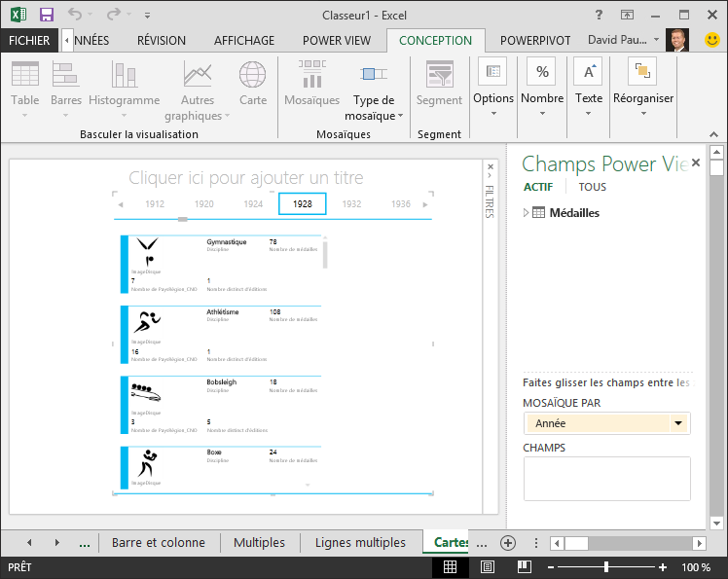Open the Réorganiser group
This screenshot has height=579, width=728.
(643, 88)
